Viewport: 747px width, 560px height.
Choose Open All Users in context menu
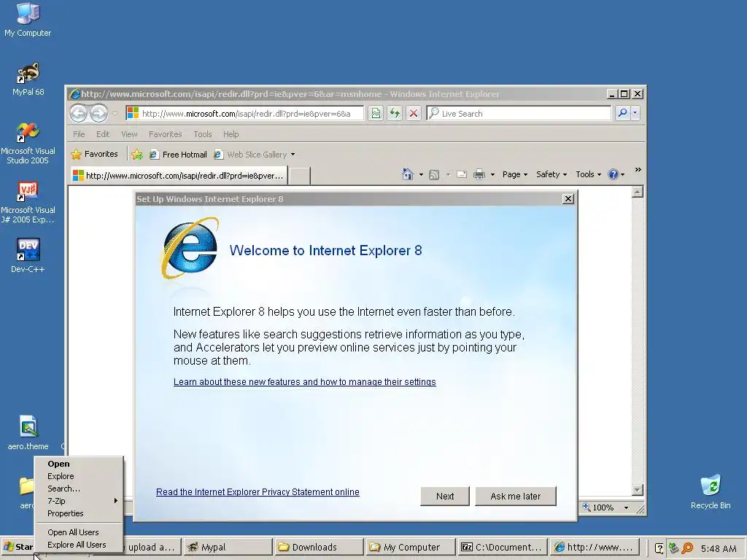pos(79,532)
